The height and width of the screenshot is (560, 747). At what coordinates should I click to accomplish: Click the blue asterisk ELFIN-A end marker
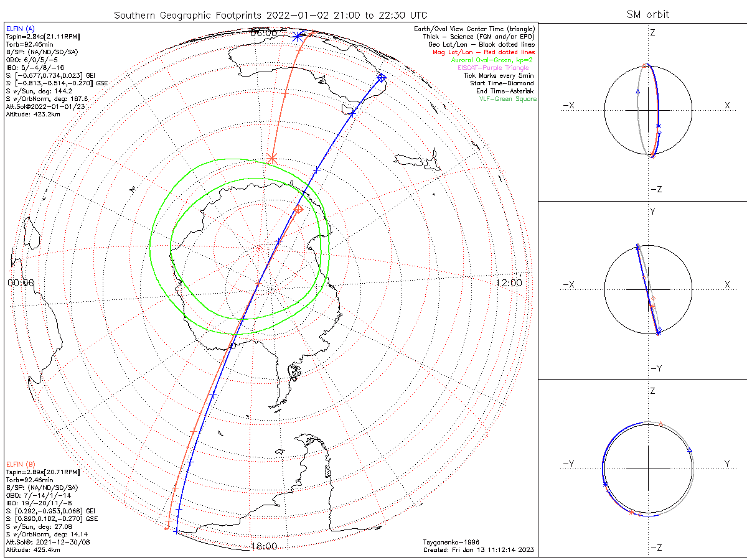[x=297, y=37]
